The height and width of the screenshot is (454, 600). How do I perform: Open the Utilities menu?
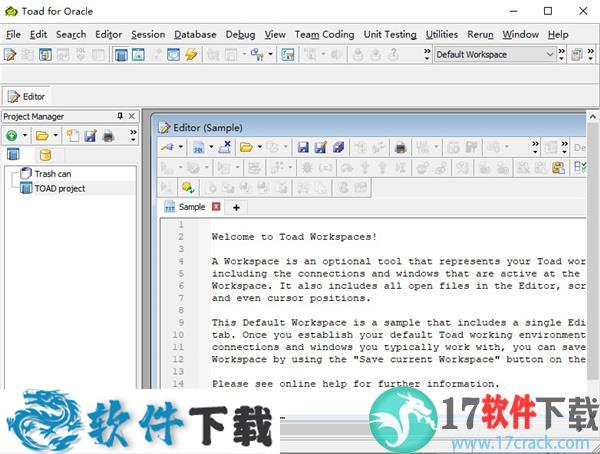pos(442,34)
